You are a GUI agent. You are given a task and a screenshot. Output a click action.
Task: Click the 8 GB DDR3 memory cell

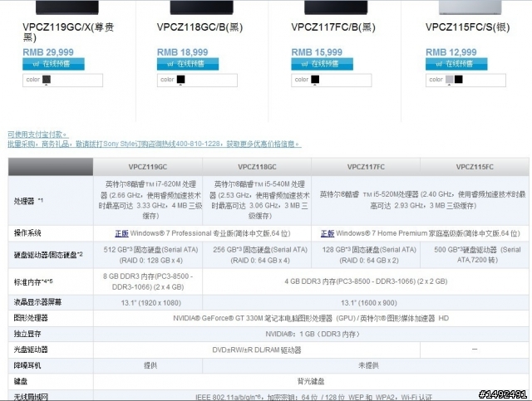click(148, 281)
